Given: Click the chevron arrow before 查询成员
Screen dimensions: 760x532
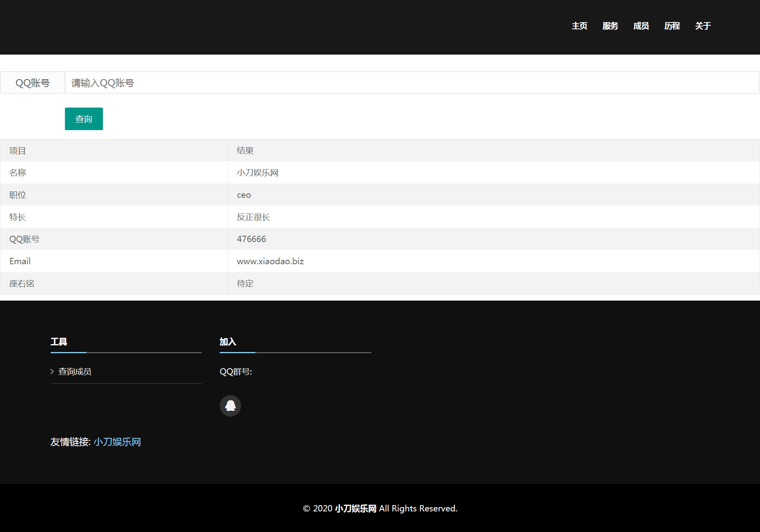Looking at the screenshot, I should tap(52, 371).
